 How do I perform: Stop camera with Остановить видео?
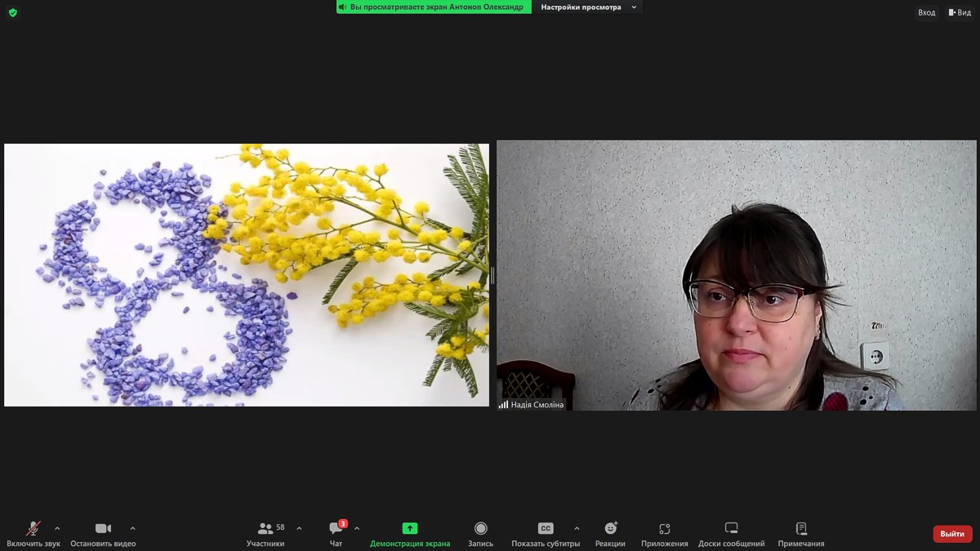click(x=103, y=534)
